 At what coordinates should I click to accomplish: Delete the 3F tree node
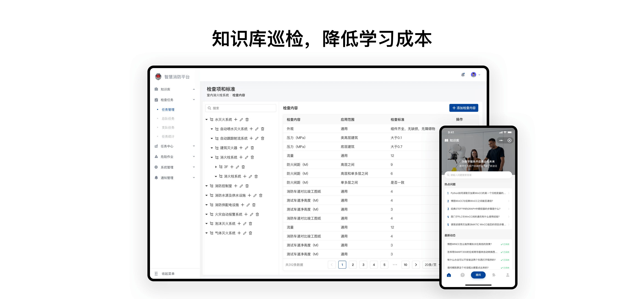pos(243,167)
